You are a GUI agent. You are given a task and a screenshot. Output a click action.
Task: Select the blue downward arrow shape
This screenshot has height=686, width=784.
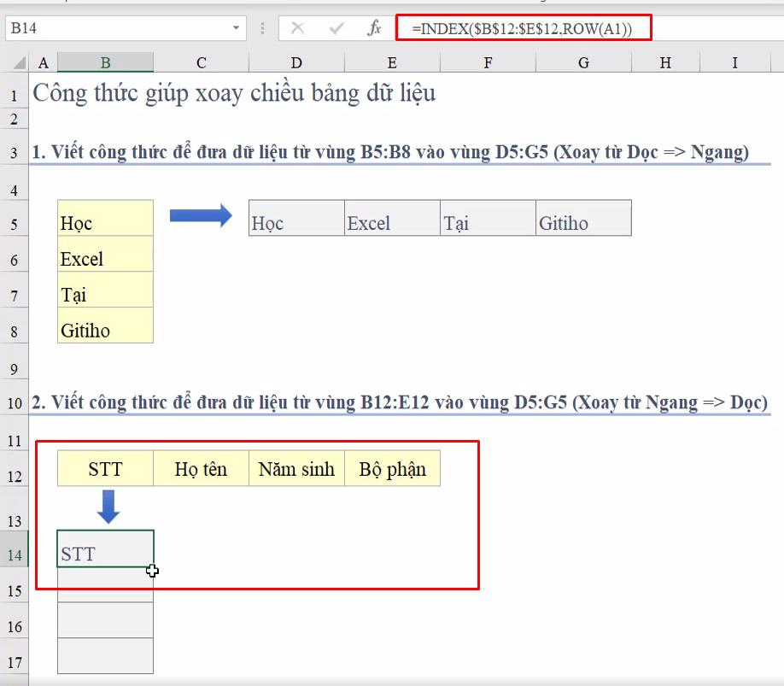[110, 506]
